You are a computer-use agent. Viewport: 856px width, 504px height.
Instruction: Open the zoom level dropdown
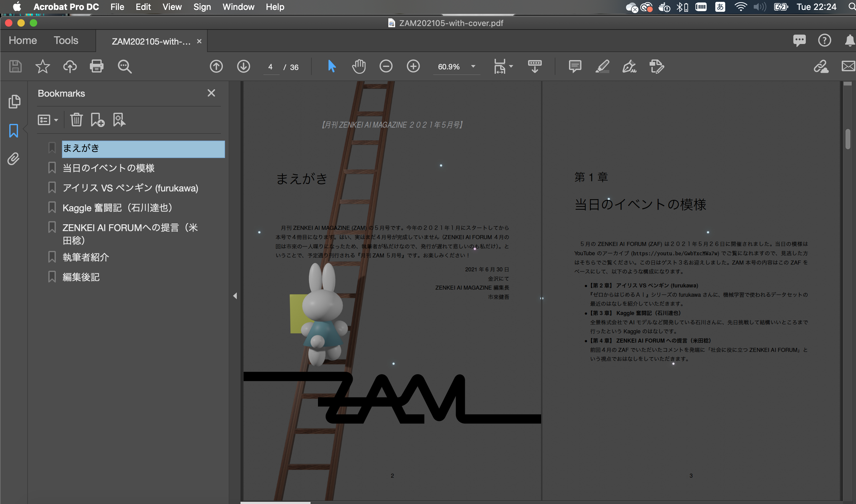[473, 67]
